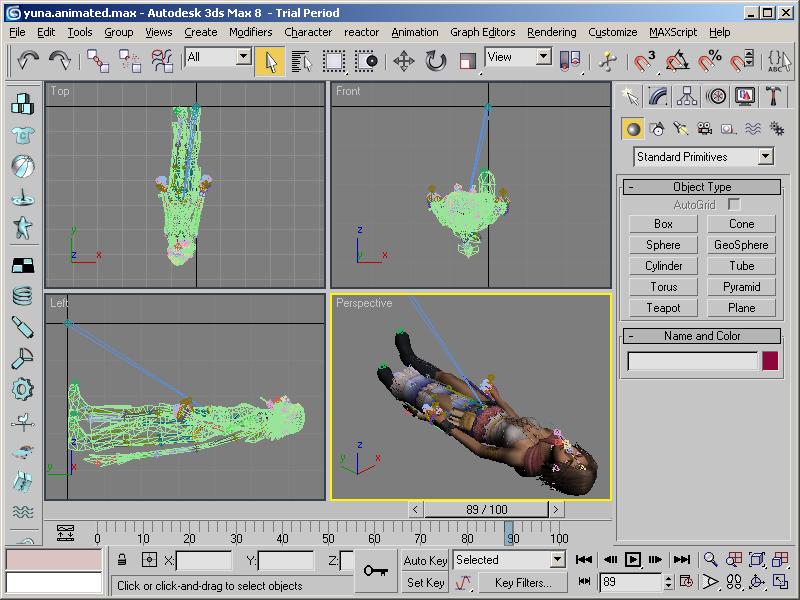Select the Select and Rotate tool
Viewport: 800px width, 600px height.
click(x=436, y=61)
